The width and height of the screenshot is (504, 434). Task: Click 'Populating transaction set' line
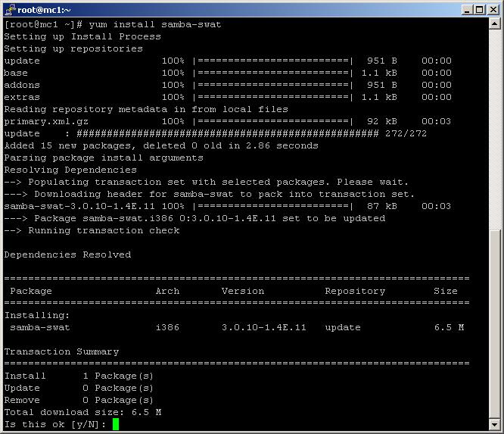click(206, 182)
